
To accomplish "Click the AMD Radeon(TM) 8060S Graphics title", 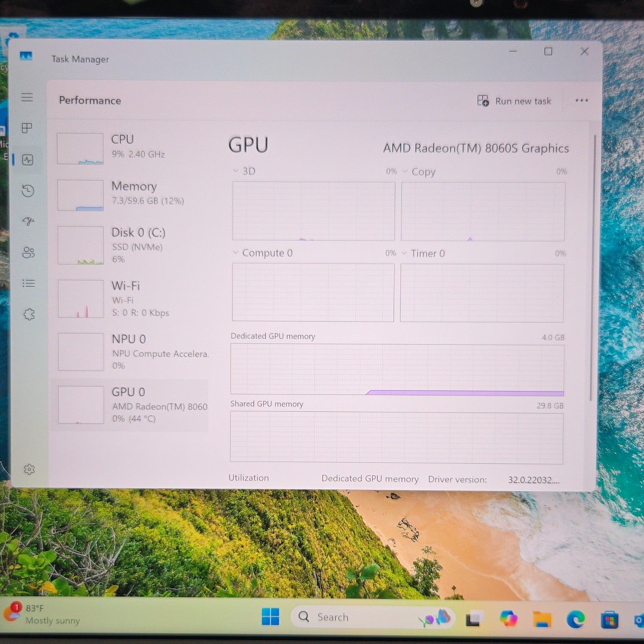I will (x=476, y=148).
